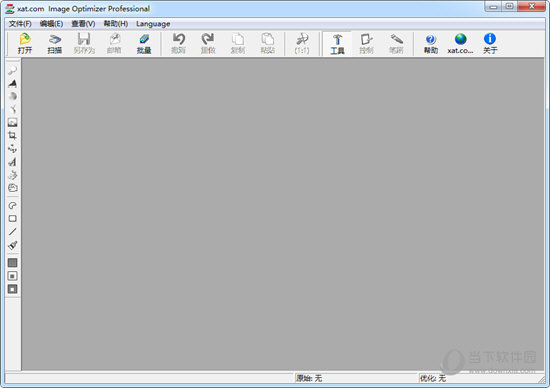Click the 批量 (Batch) toolbar button
Screen dimensions: 550x388
coord(144,44)
